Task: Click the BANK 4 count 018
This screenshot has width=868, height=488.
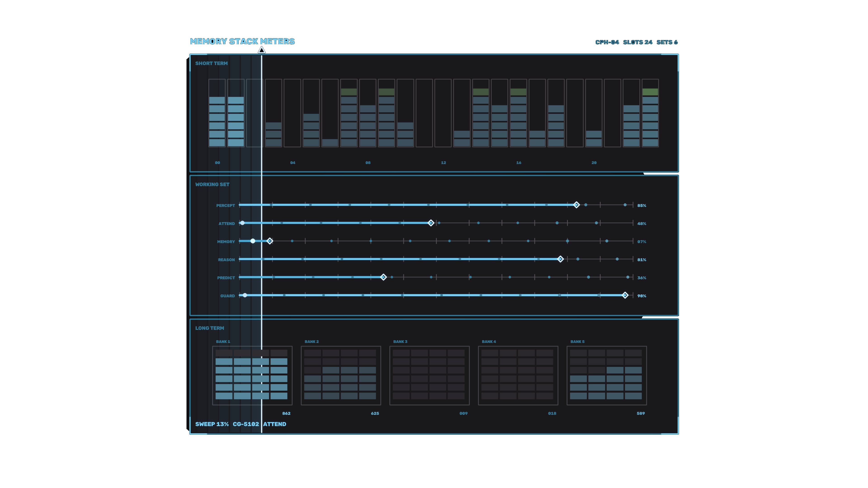Action: (x=552, y=413)
